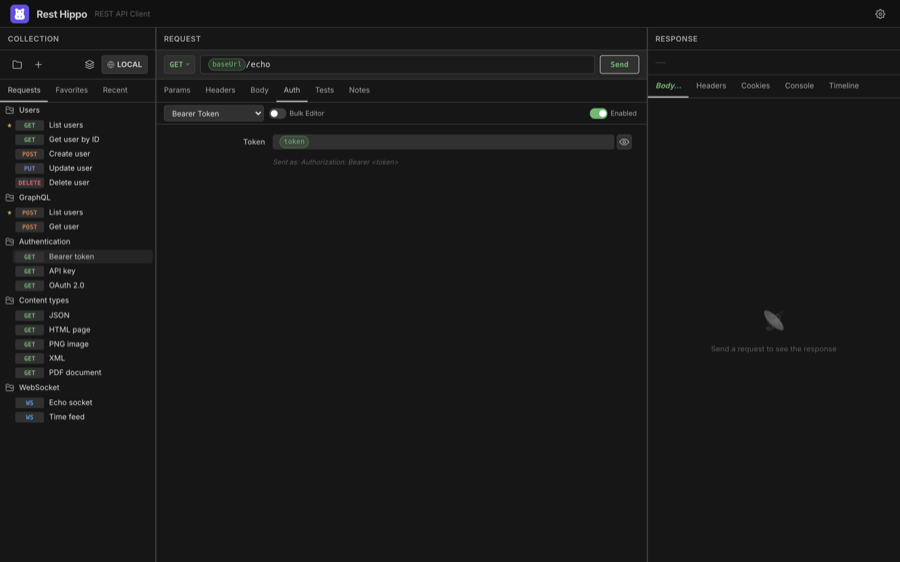This screenshot has height=562, width=900.
Task: Open the response Headers tab
Action: pyautogui.click(x=711, y=86)
